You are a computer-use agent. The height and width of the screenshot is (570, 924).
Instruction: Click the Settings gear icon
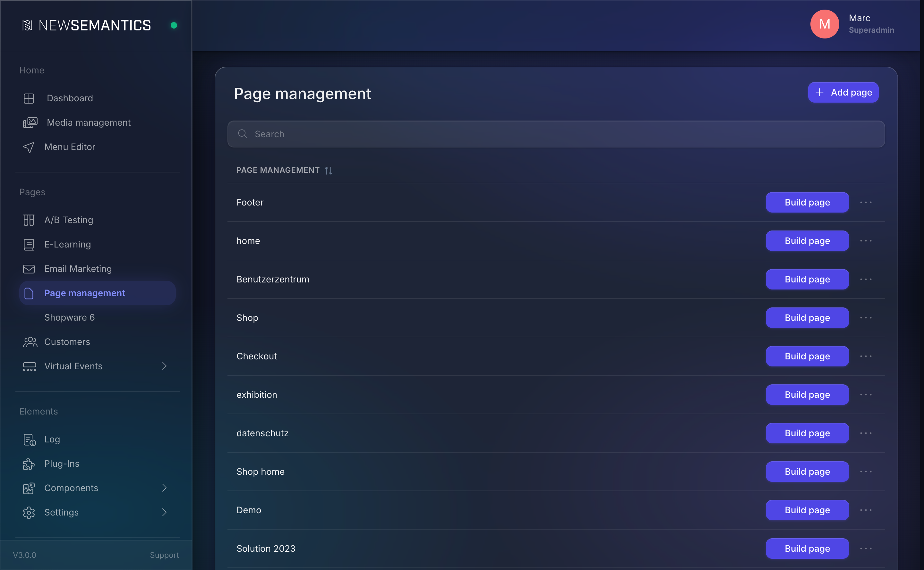click(x=29, y=513)
